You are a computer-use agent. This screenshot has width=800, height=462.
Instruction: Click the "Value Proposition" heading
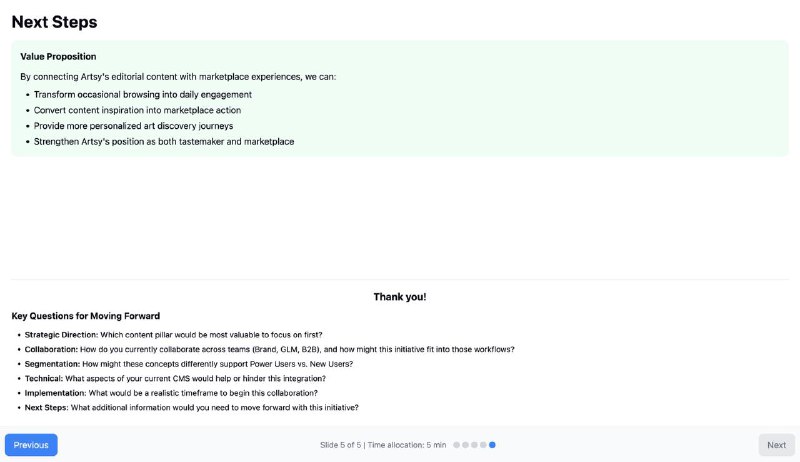tap(58, 57)
